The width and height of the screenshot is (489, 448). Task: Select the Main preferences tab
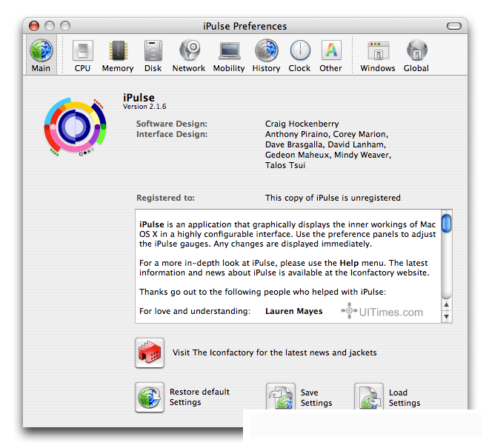point(41,56)
